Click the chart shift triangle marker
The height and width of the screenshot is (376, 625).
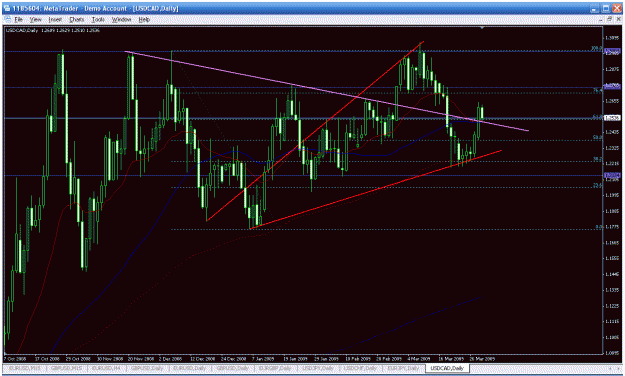pyautogui.click(x=482, y=28)
